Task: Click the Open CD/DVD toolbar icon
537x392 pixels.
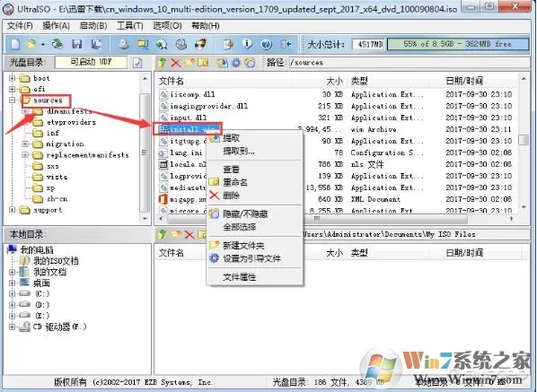Action: click(x=57, y=45)
